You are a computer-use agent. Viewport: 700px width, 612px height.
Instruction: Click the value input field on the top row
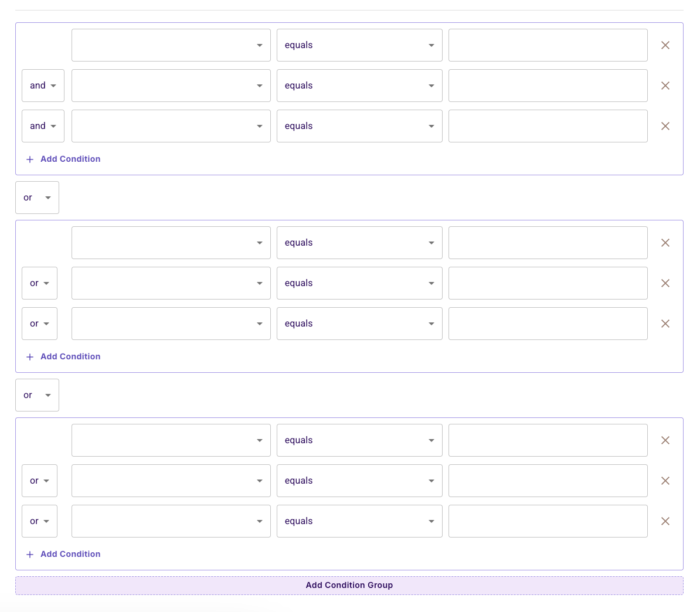548,45
